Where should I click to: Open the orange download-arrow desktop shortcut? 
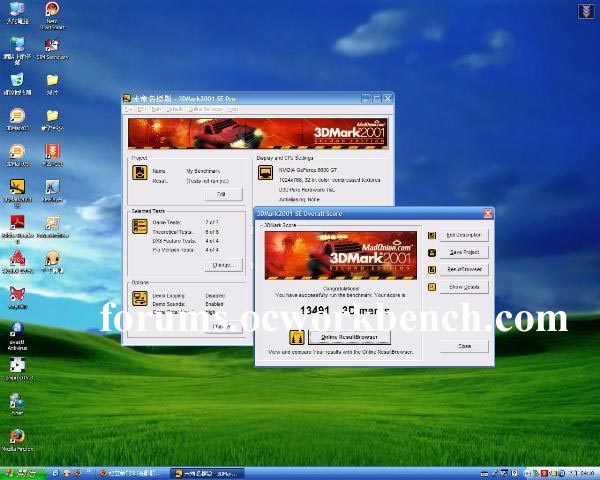pos(52,155)
